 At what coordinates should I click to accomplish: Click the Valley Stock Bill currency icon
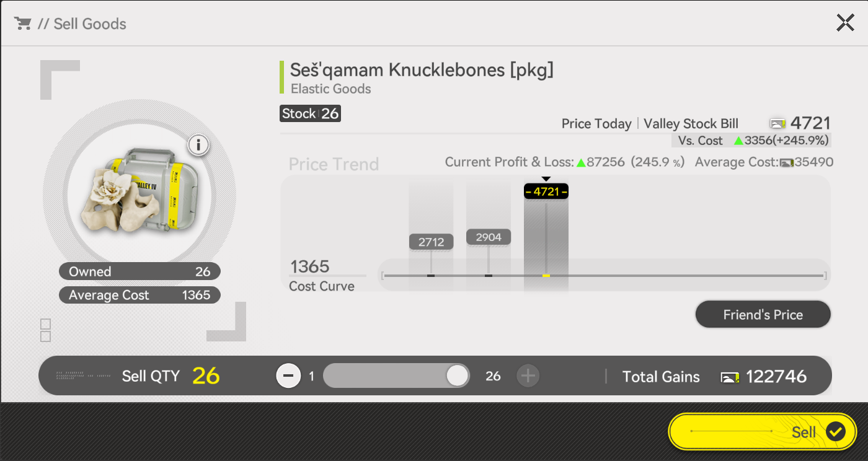coord(777,123)
